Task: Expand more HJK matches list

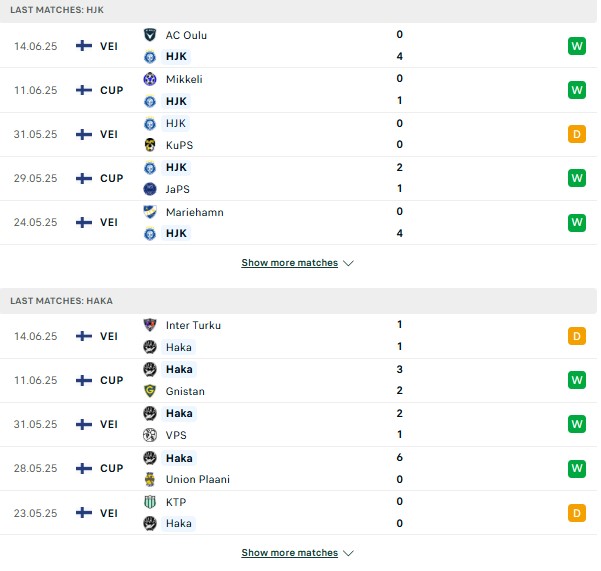Action: pyautogui.click(x=289, y=263)
